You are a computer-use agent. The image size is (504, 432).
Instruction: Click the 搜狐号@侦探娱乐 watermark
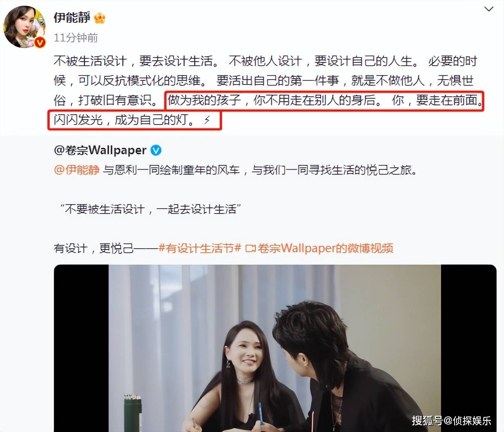pos(451,421)
